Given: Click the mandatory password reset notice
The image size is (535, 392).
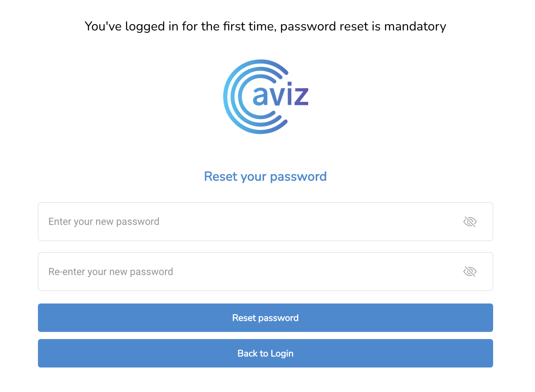Looking at the screenshot, I should click(x=266, y=26).
